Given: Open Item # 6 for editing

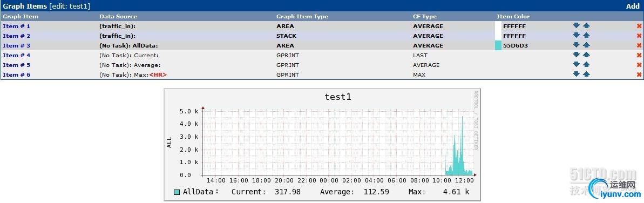Looking at the screenshot, I should pos(16,75).
